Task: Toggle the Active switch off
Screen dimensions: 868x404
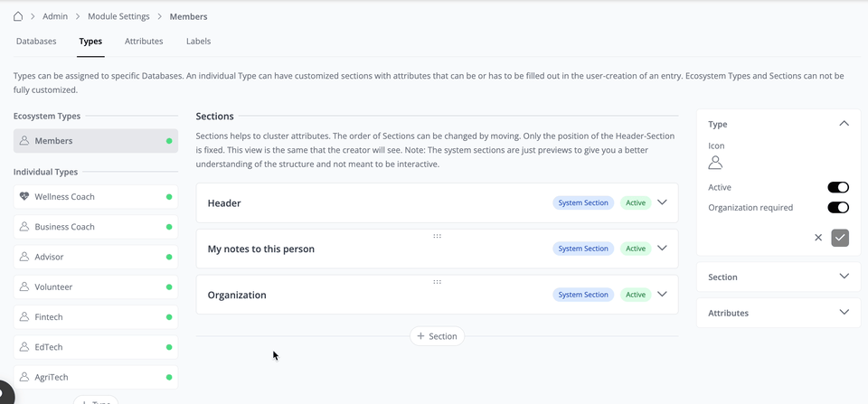Action: [x=838, y=187]
